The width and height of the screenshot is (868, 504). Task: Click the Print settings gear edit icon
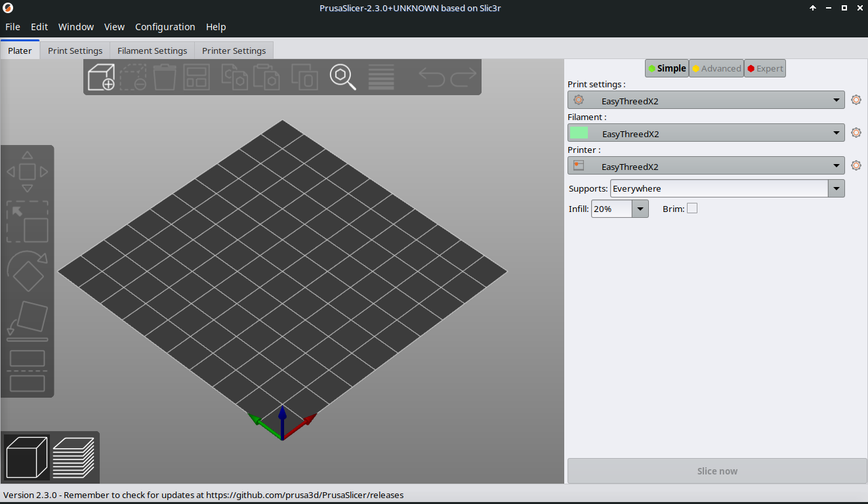tap(856, 100)
